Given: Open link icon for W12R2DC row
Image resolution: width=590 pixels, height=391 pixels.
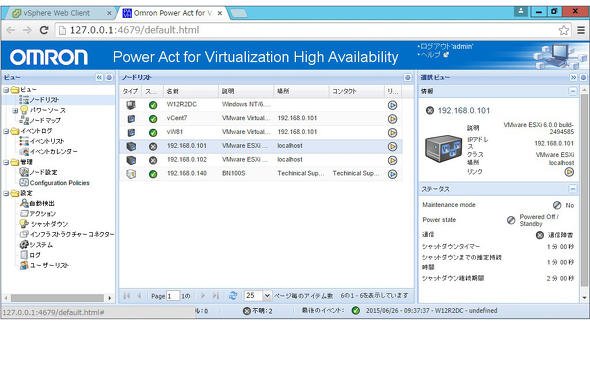Looking at the screenshot, I should 392,105.
